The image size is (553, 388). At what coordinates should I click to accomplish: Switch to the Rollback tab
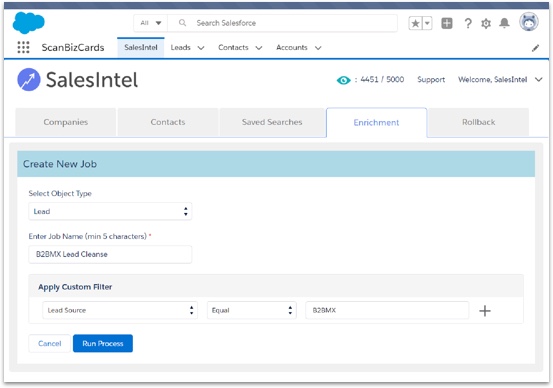pyautogui.click(x=479, y=122)
